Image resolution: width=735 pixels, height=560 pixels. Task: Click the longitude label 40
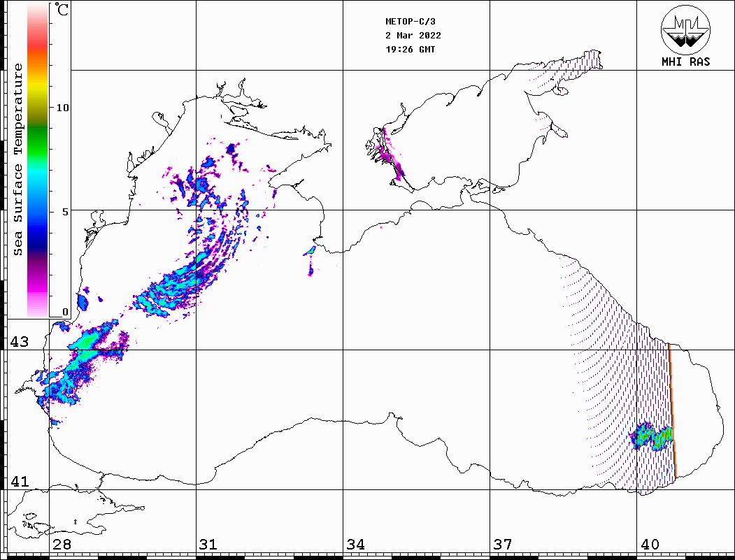[650, 544]
